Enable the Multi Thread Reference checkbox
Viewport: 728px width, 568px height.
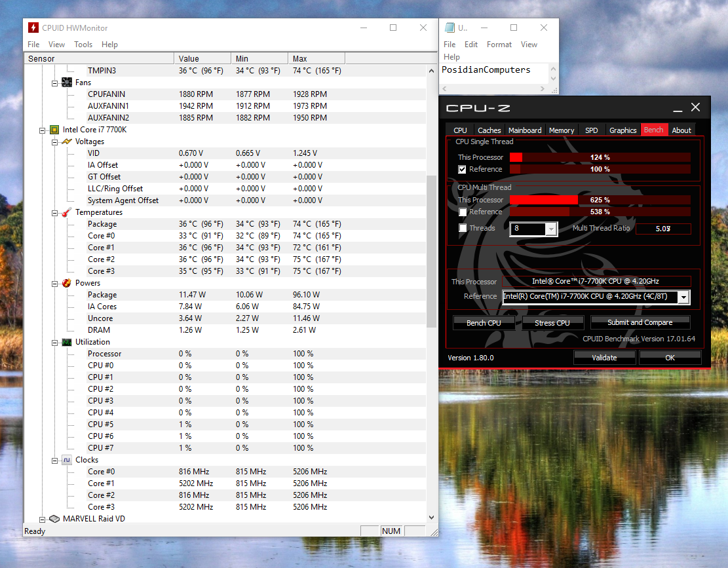(462, 212)
